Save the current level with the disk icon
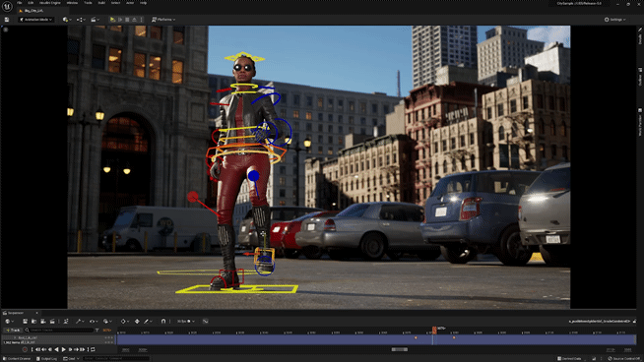Screen dimensions: 644x362 pyautogui.click(x=7, y=20)
